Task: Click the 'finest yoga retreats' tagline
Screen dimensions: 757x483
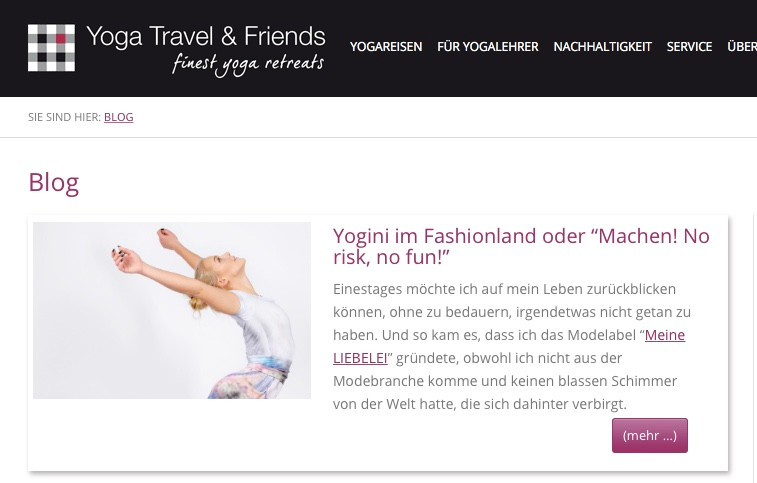Action: [x=248, y=65]
